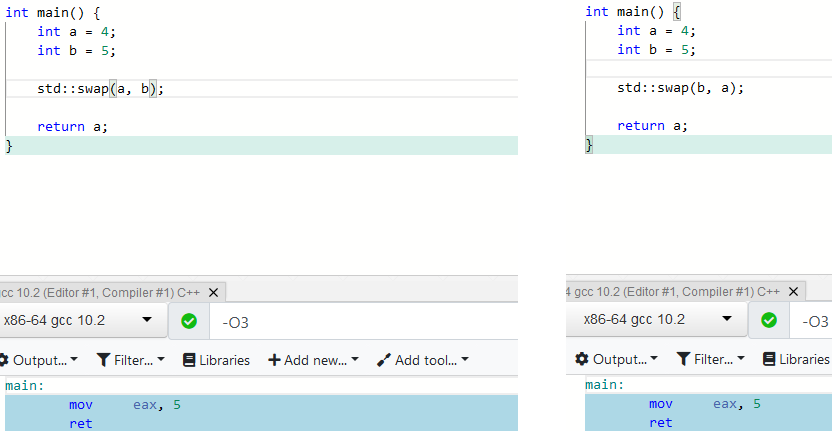Click the funnel icon of right Filter menu
This screenshot has width=832, height=431.
(683, 359)
